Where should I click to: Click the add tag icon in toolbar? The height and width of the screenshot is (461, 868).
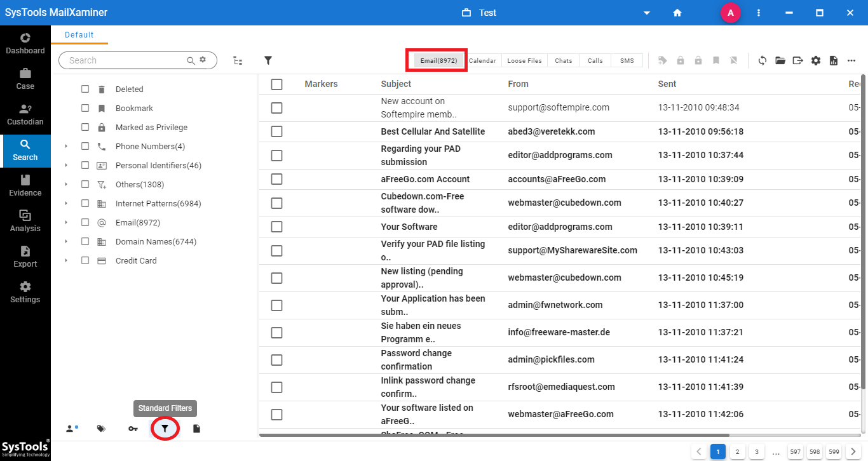tap(663, 60)
